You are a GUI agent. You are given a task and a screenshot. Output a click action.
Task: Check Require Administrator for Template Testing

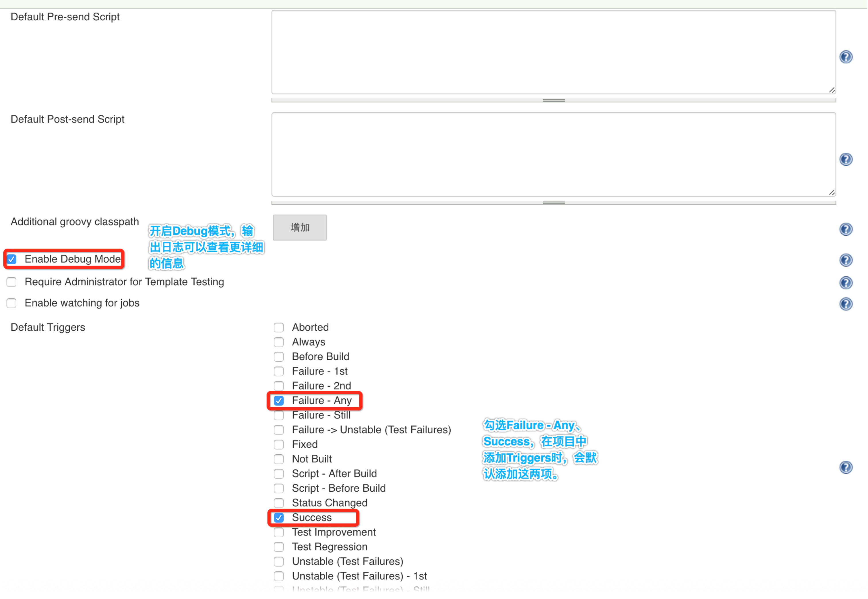[x=12, y=282]
